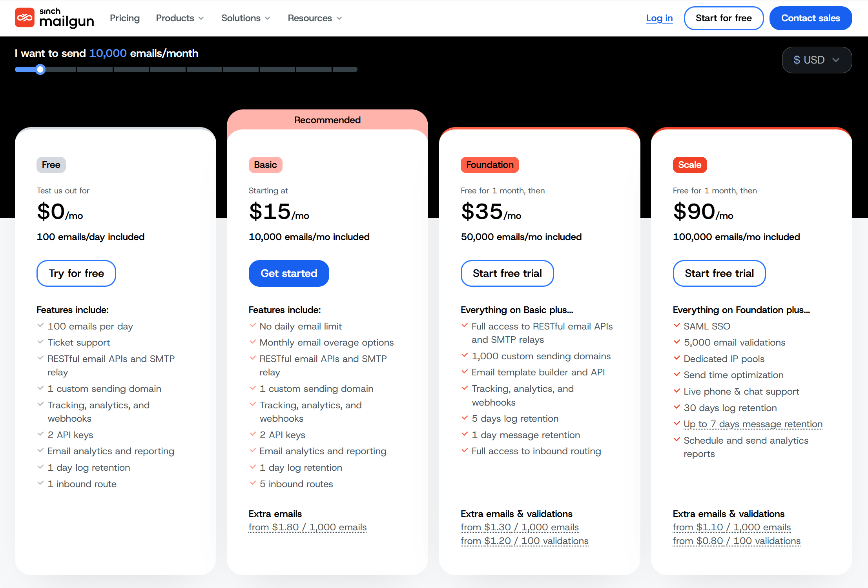The width and height of the screenshot is (868, 588).
Task: Click the Foundation plan badge
Action: pos(490,165)
